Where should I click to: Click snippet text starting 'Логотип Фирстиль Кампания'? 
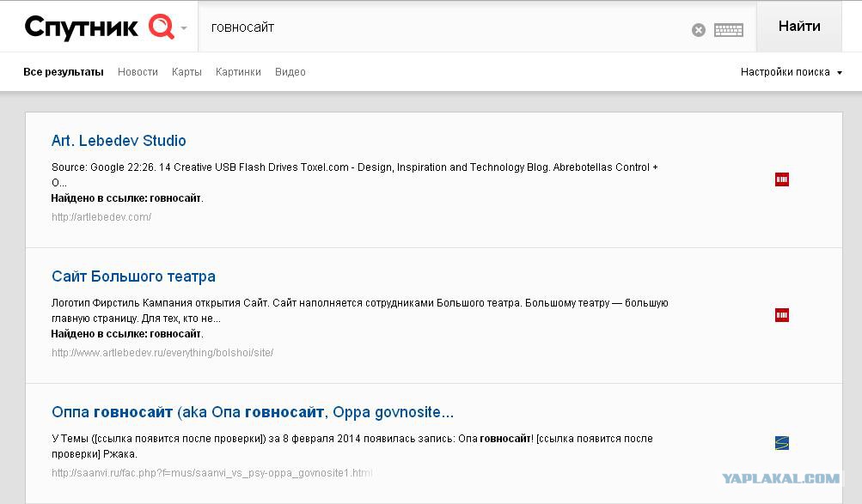359,310
